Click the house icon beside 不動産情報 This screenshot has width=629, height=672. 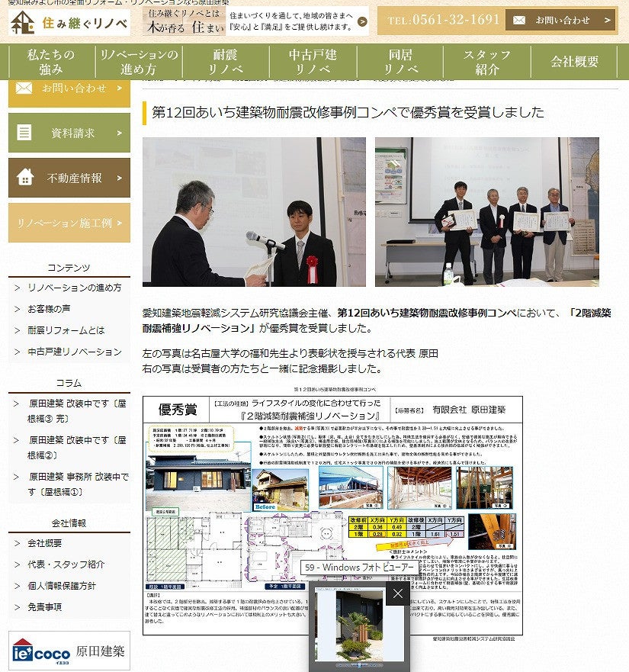[x=24, y=178]
